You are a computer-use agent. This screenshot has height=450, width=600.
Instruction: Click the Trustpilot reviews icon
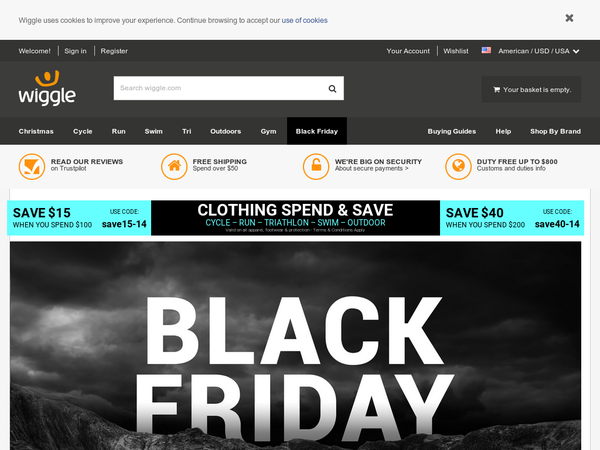click(32, 166)
